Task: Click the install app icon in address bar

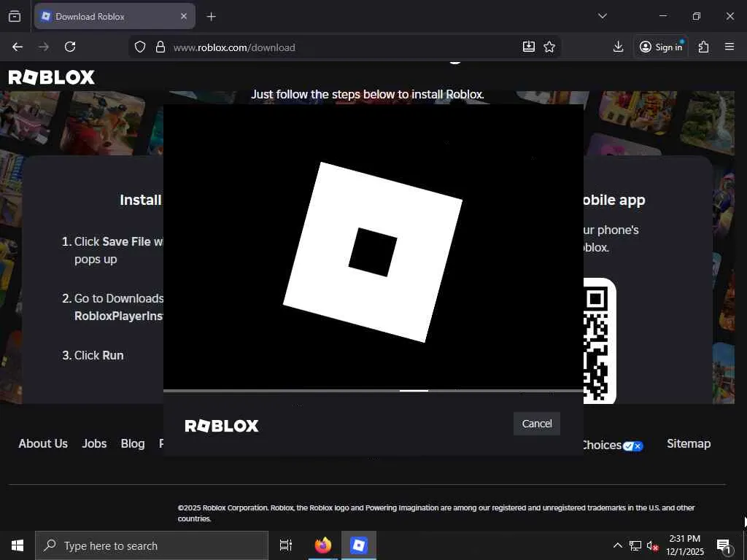Action: click(x=529, y=47)
